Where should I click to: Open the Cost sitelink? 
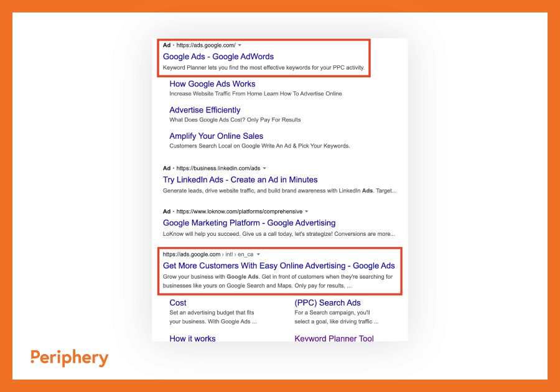[x=178, y=303]
